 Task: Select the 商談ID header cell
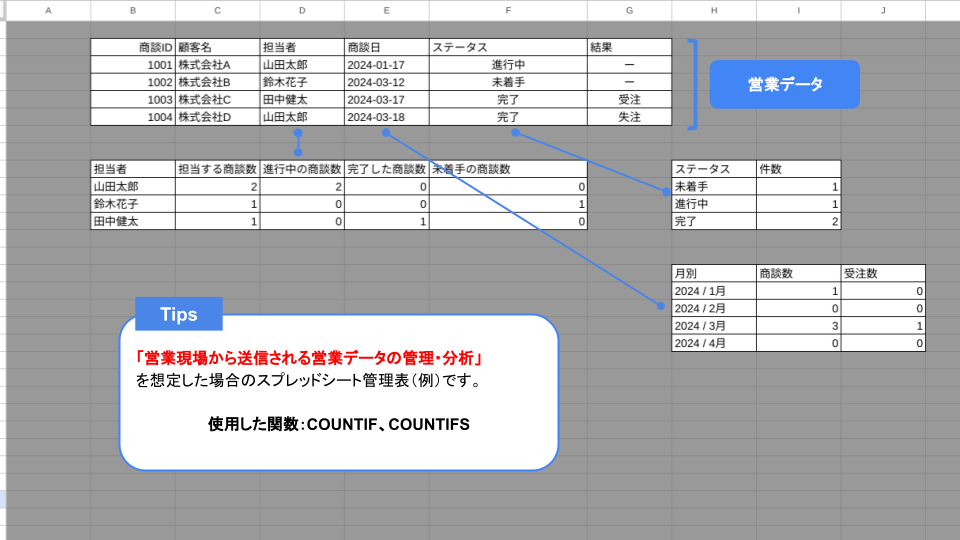pos(133,47)
